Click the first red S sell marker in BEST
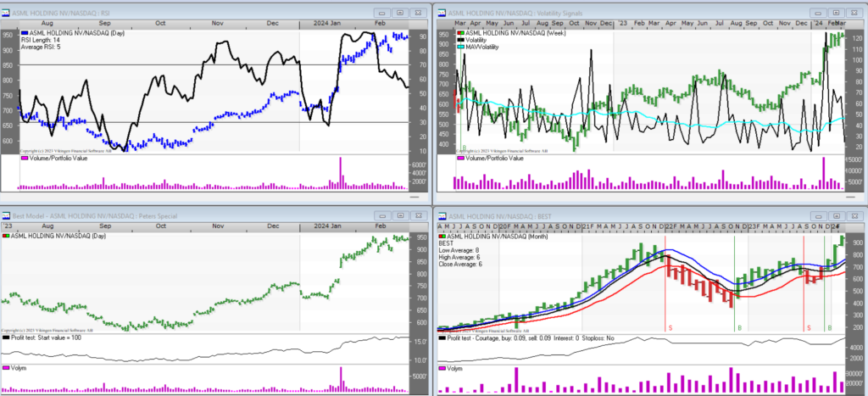The width and height of the screenshot is (868, 396). [x=670, y=328]
